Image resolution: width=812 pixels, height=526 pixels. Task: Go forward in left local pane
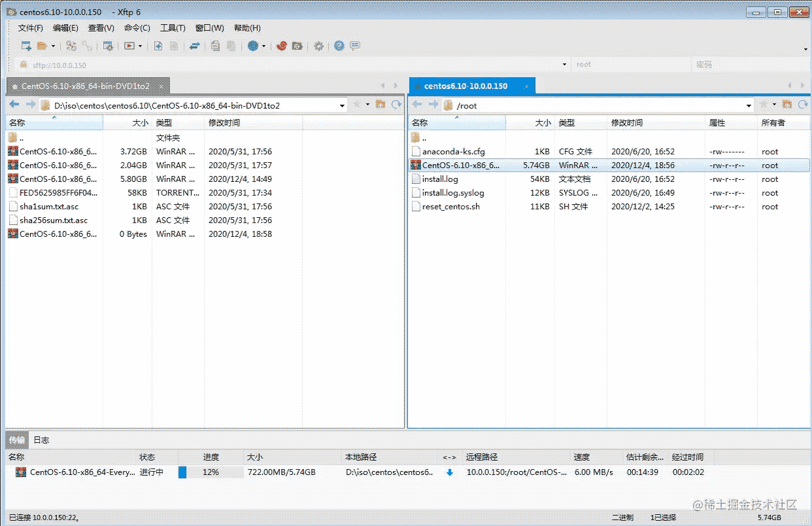(x=30, y=105)
